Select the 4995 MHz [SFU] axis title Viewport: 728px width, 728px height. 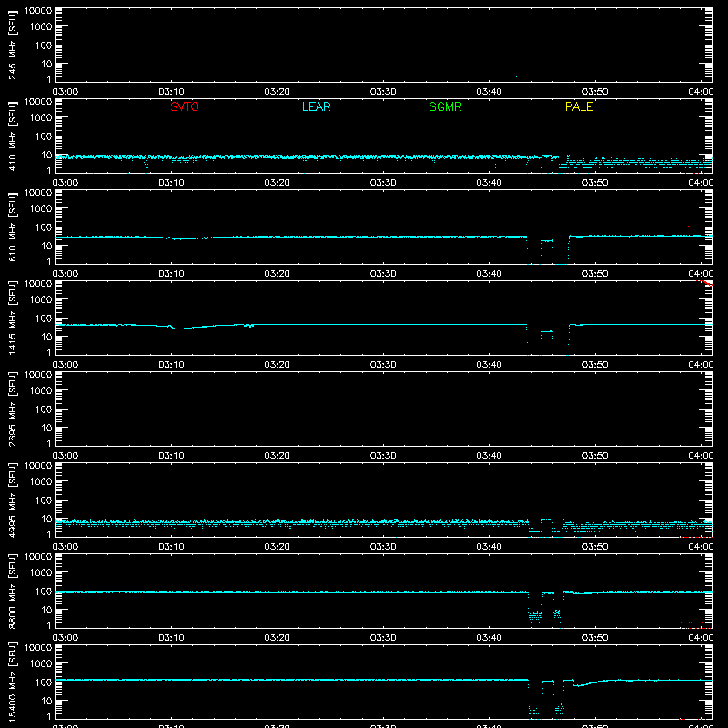click(x=12, y=500)
